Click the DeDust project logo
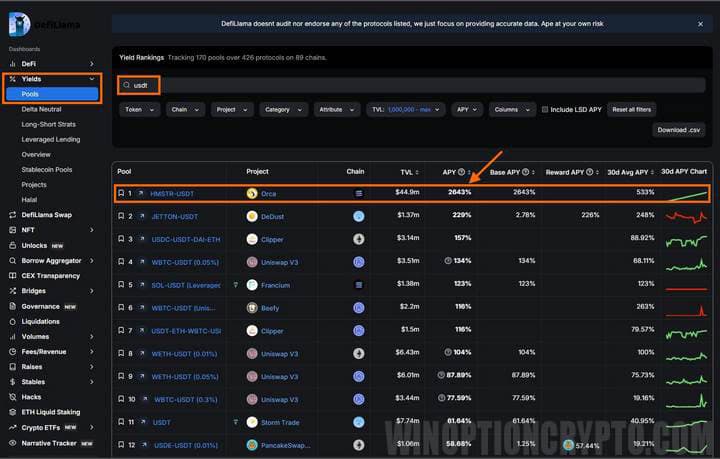Image resolution: width=720 pixels, height=459 pixels. coord(252,216)
